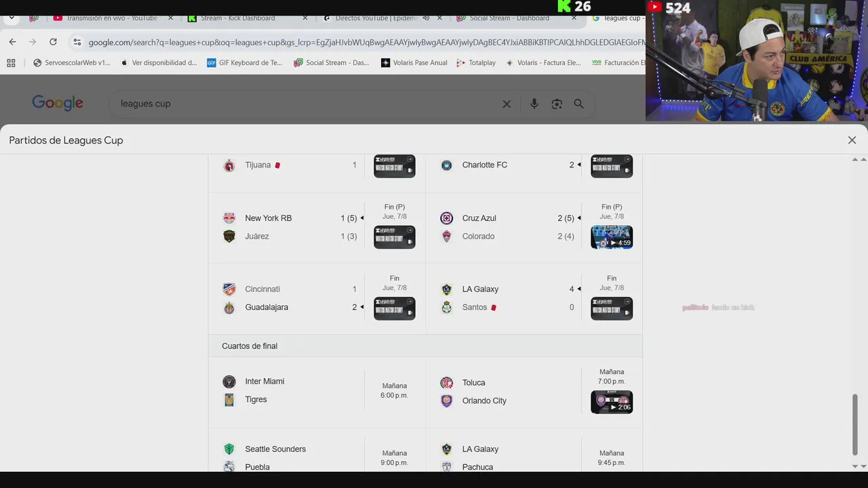Click the New York RB team crest
The width and height of the screenshot is (868, 488).
click(x=229, y=218)
